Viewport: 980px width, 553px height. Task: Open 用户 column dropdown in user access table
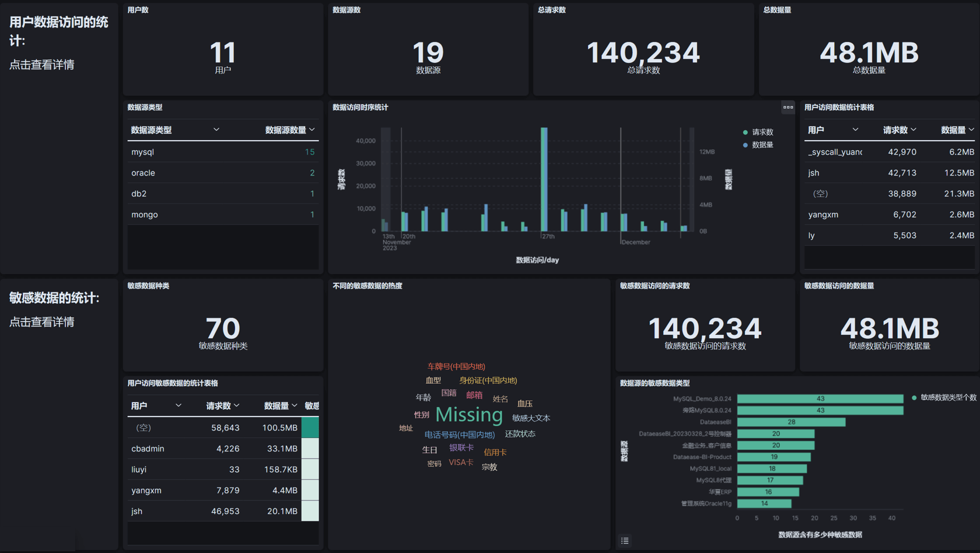855,129
